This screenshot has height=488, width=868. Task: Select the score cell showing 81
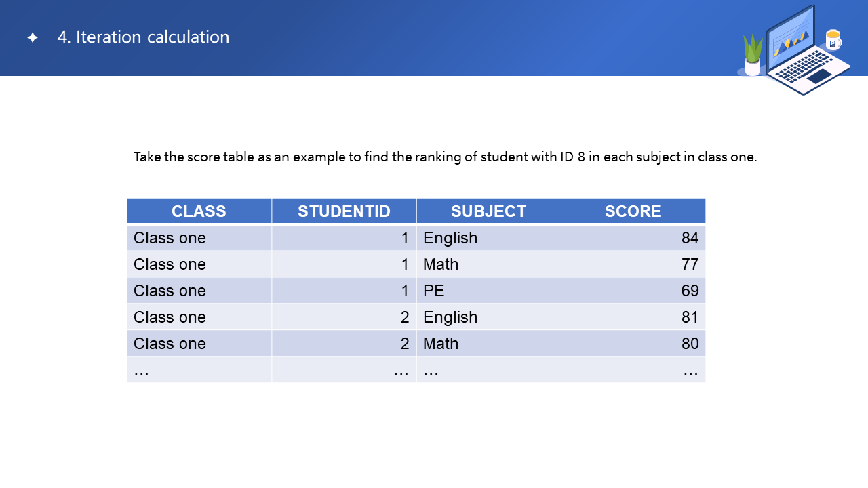tap(690, 317)
